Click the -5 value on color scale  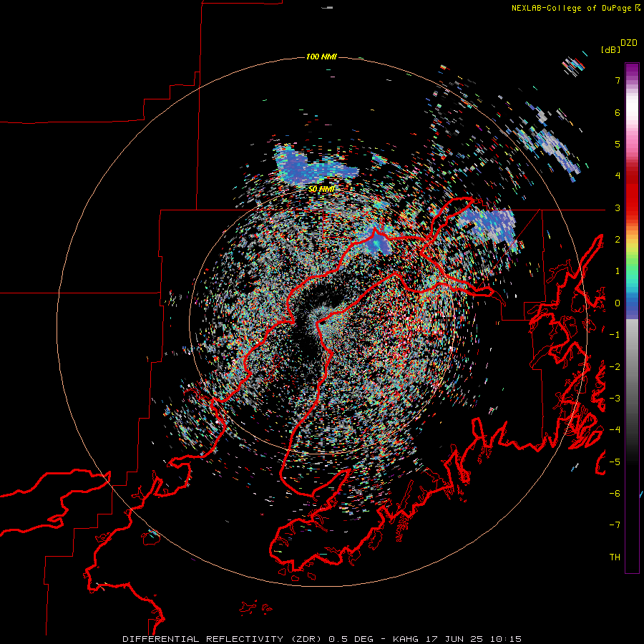(615, 462)
